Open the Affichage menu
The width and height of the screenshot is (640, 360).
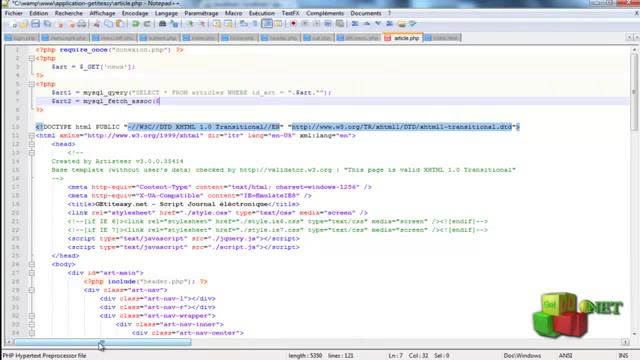click(102, 13)
